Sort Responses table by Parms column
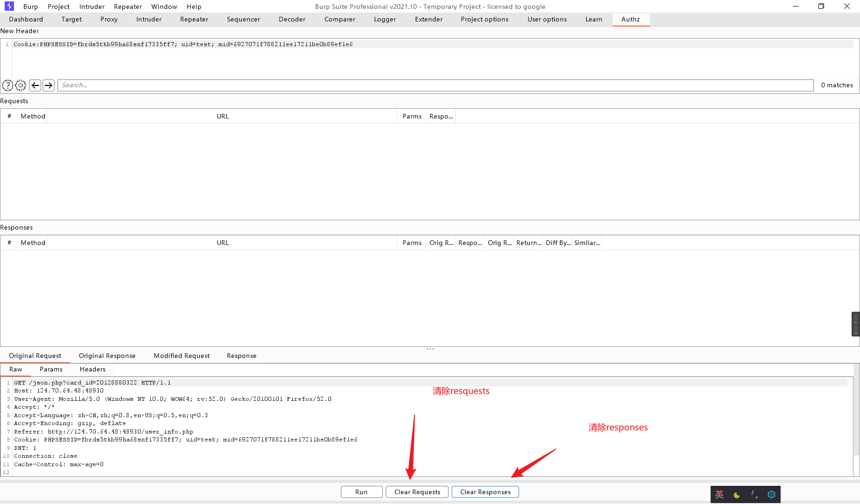Viewport: 860px width, 504px height. click(x=412, y=243)
